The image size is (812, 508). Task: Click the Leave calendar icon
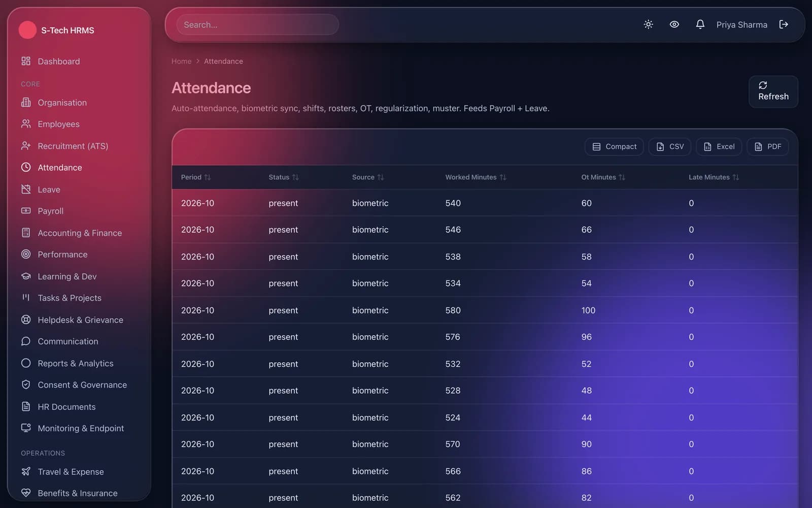[26, 189]
